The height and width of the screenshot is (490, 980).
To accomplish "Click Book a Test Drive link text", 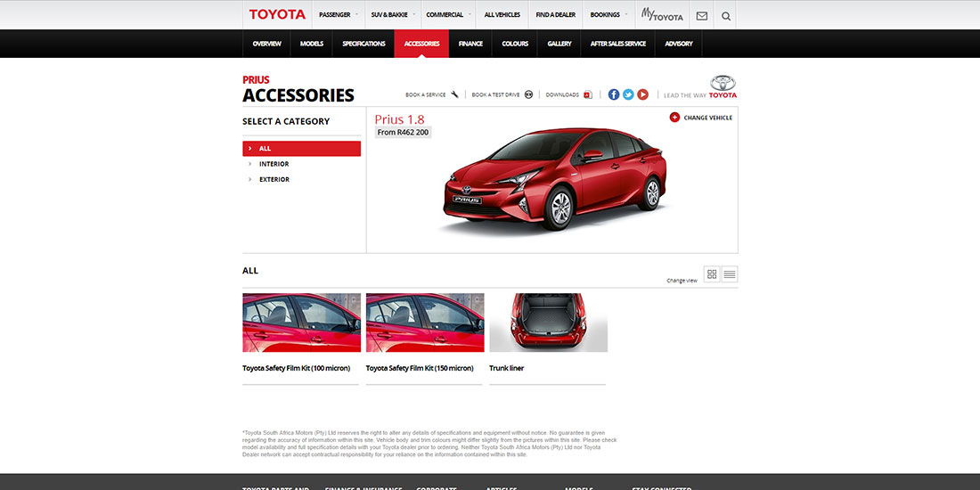I will click(x=495, y=95).
